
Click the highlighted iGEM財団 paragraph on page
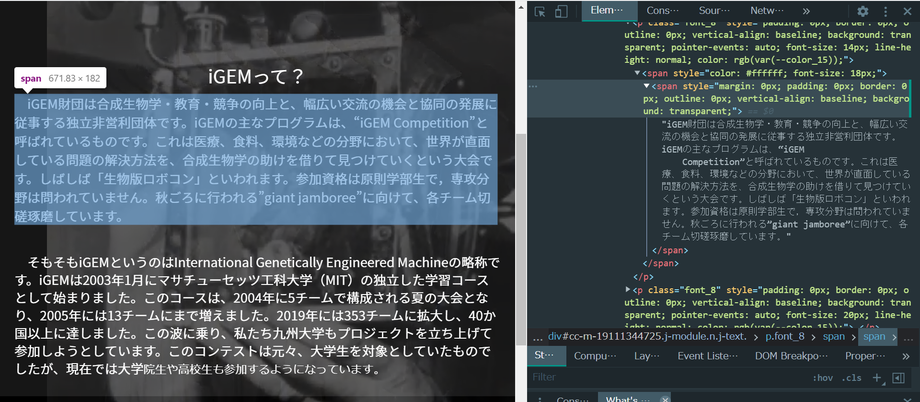256,160
